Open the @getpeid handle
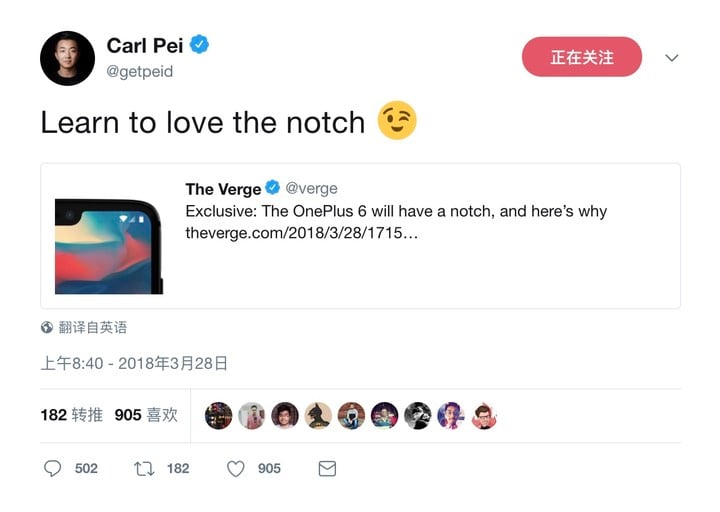This screenshot has height=512, width=720. pos(140,72)
